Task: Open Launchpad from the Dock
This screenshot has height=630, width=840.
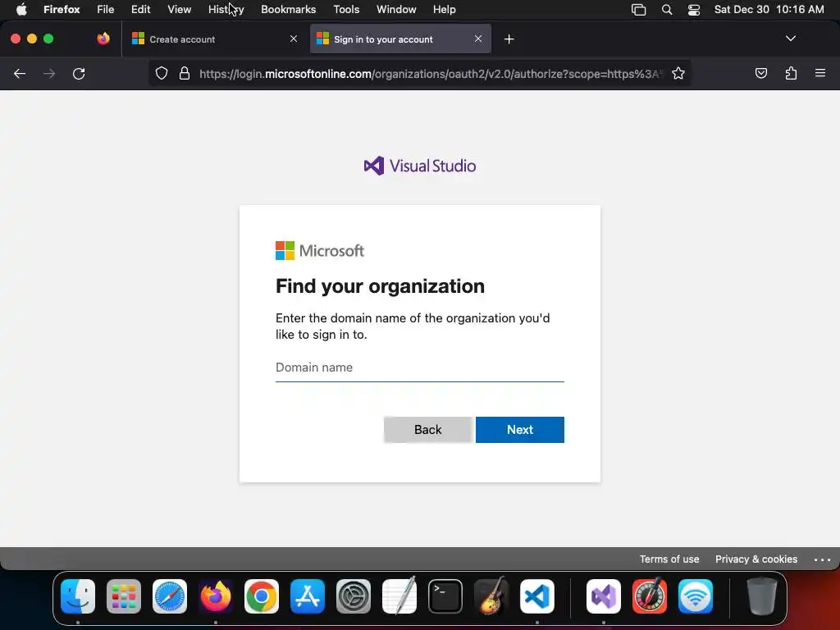Action: tap(124, 596)
